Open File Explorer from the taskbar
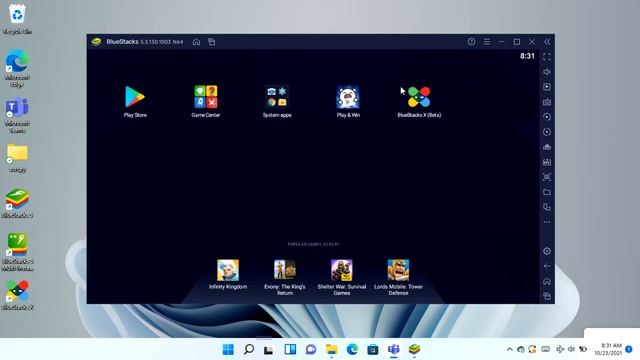The width and height of the screenshot is (640, 360). 331,349
